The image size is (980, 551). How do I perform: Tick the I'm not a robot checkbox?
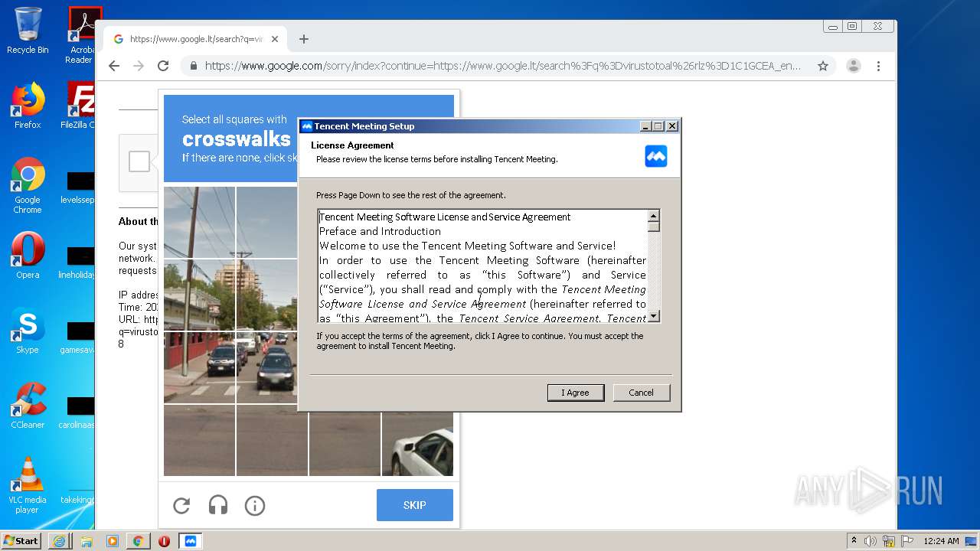(139, 161)
